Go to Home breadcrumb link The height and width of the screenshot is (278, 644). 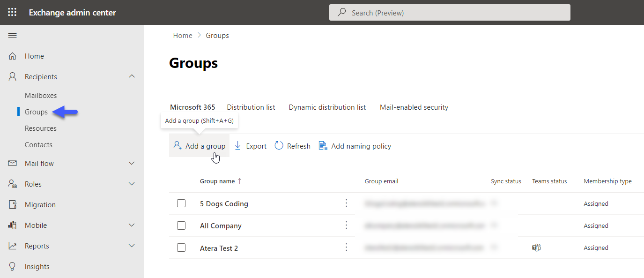(x=183, y=36)
